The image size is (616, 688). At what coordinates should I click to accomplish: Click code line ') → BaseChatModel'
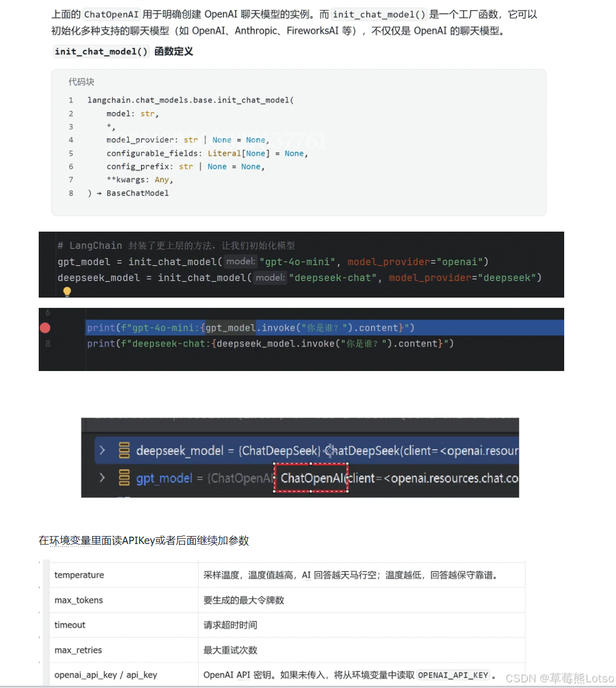pos(128,193)
